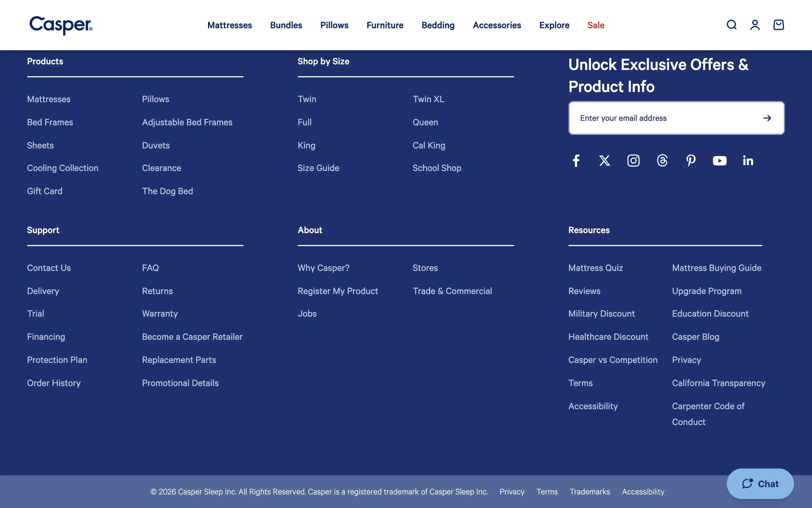Open the Stores link
The height and width of the screenshot is (508, 812).
click(425, 268)
